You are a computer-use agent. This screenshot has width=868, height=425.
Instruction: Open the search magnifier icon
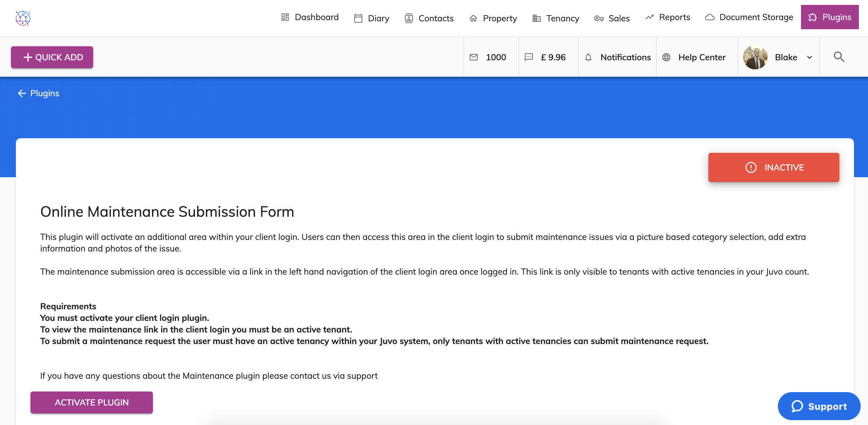click(x=839, y=57)
